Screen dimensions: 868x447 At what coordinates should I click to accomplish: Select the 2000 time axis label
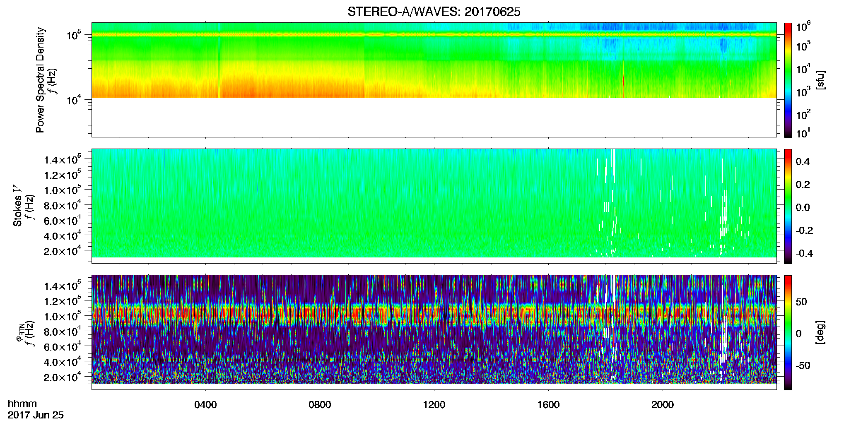click(x=663, y=405)
